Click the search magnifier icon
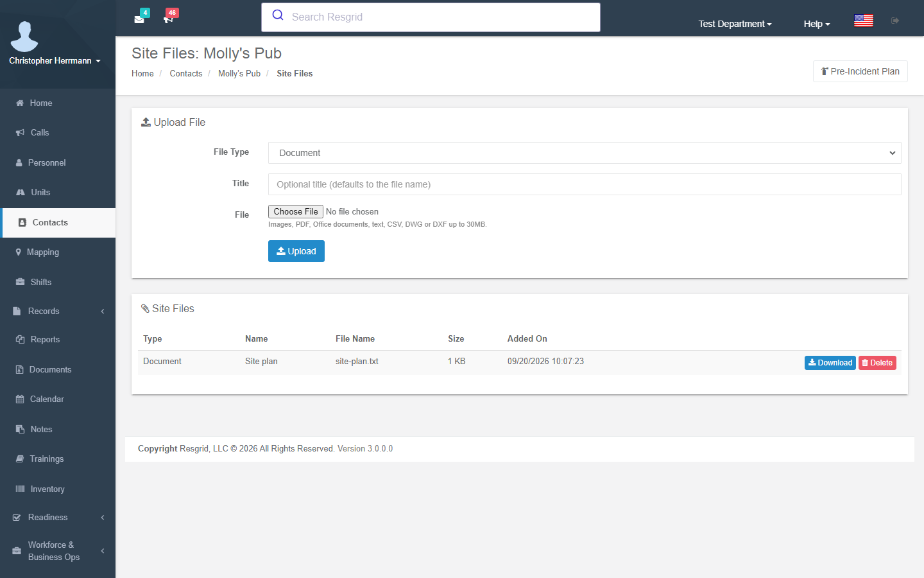 (x=278, y=15)
